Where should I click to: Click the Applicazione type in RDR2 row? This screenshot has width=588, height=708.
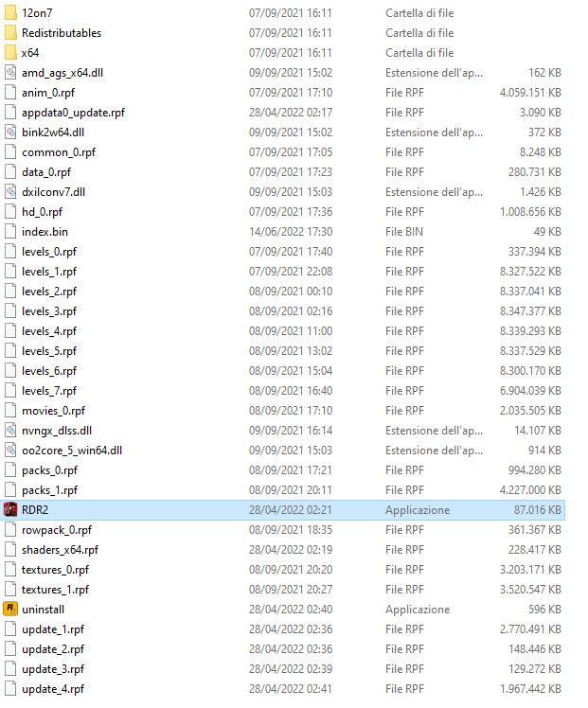point(418,509)
